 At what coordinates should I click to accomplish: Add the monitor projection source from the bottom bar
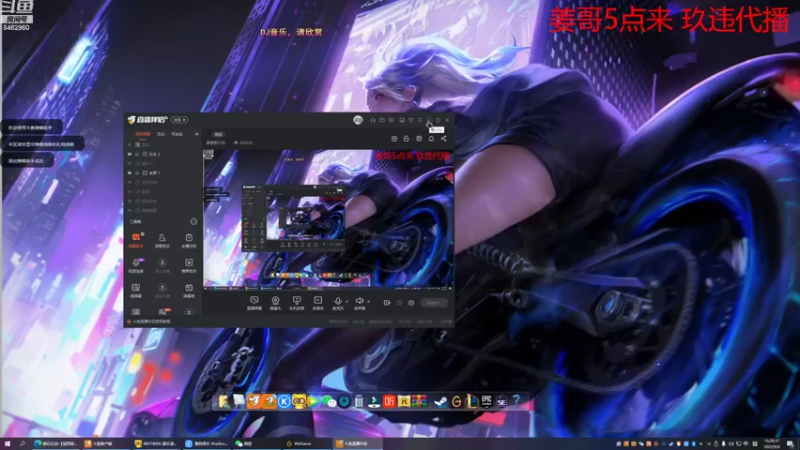coord(296,303)
